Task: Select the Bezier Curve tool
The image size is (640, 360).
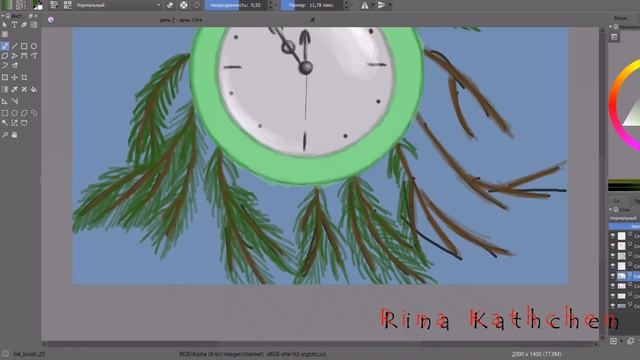Action: pos(24,56)
